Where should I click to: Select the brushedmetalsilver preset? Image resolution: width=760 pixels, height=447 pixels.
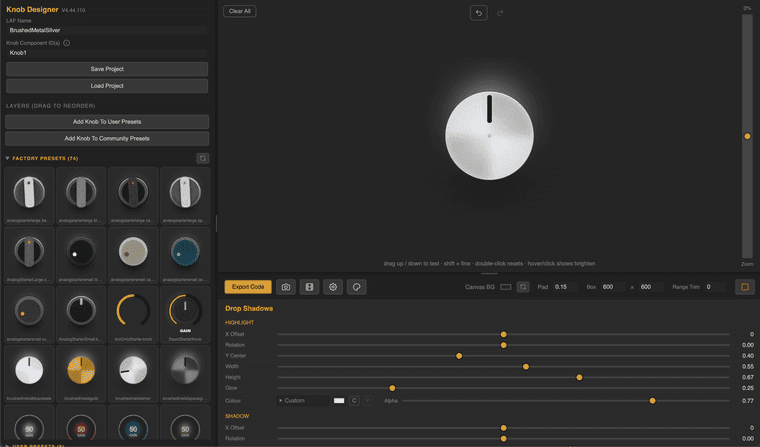pyautogui.click(x=133, y=373)
